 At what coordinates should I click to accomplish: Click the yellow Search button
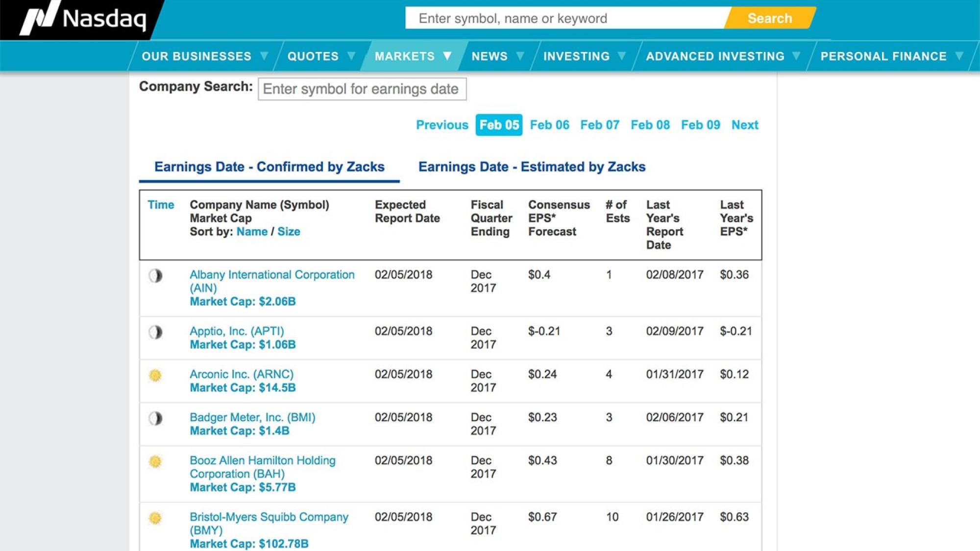point(770,18)
